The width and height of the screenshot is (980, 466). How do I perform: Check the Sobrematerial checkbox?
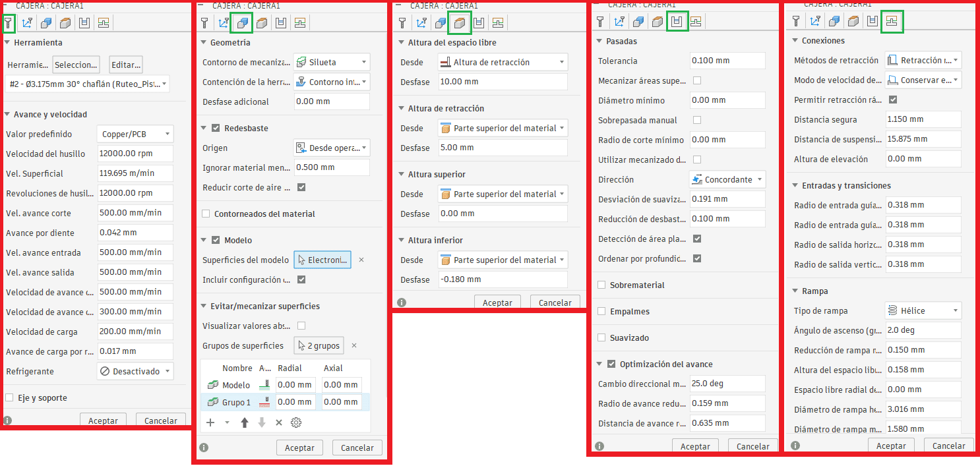[x=602, y=285]
